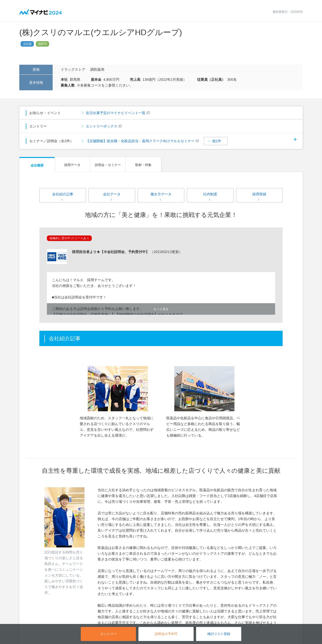Click the 既卒可 tag

click(42, 44)
